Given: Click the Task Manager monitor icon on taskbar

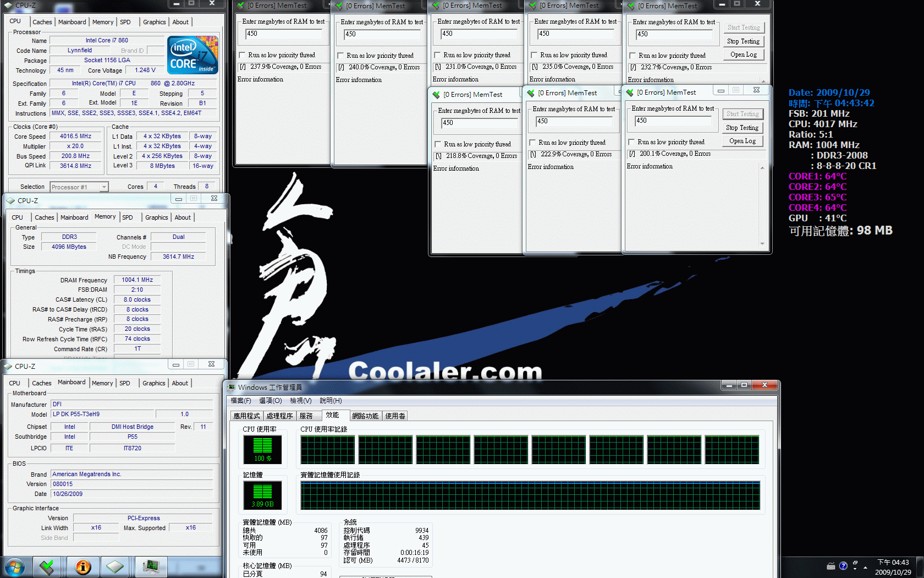Looking at the screenshot, I should click(x=150, y=567).
